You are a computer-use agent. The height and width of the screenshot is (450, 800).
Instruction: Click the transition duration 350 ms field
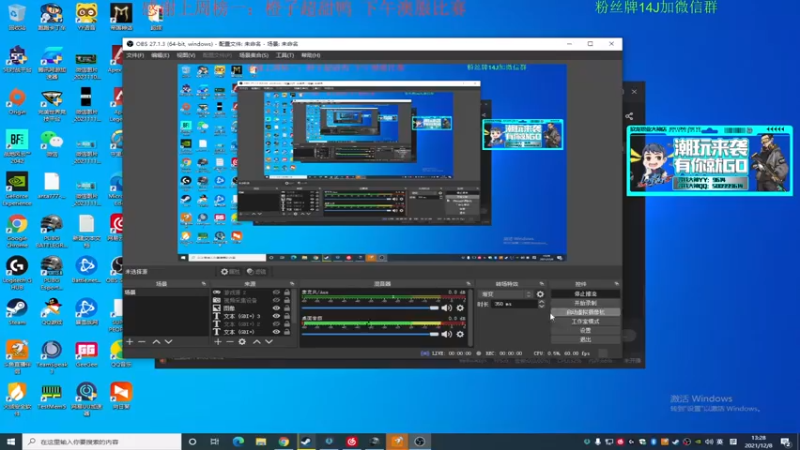coord(515,304)
